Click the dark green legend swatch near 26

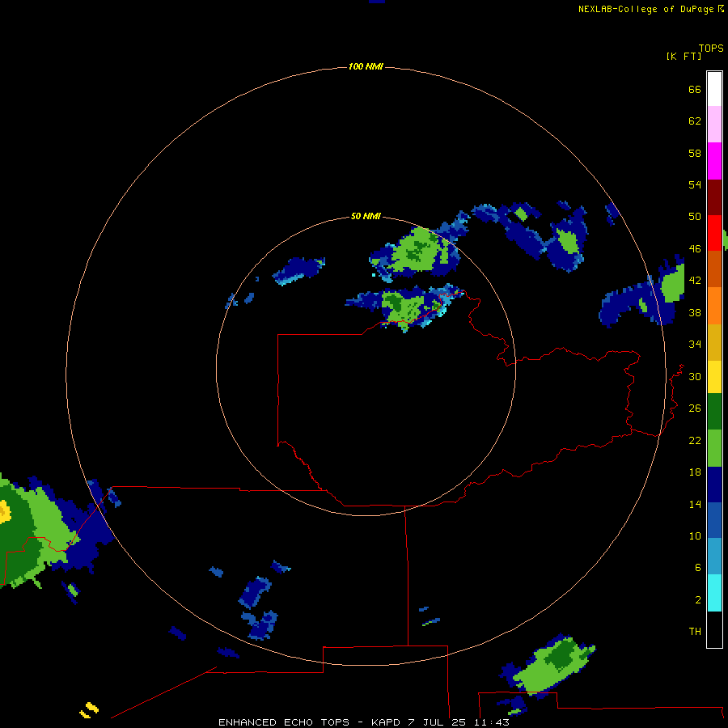tap(714, 412)
